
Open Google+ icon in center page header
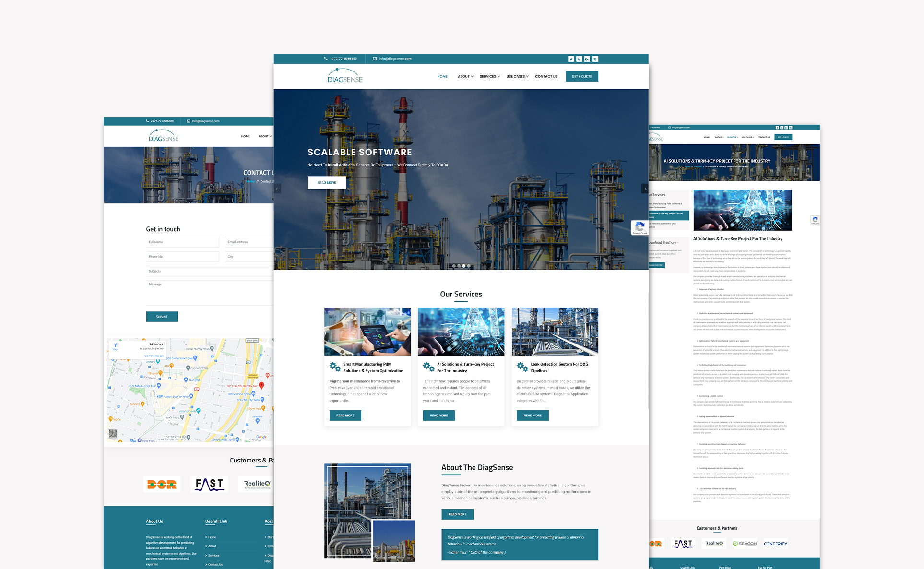pyautogui.click(x=587, y=59)
